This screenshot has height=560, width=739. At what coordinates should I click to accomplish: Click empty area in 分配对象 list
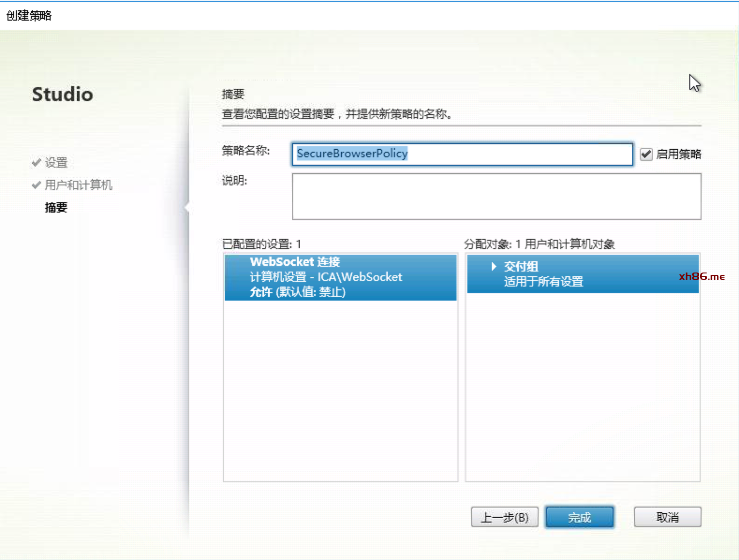click(x=582, y=389)
